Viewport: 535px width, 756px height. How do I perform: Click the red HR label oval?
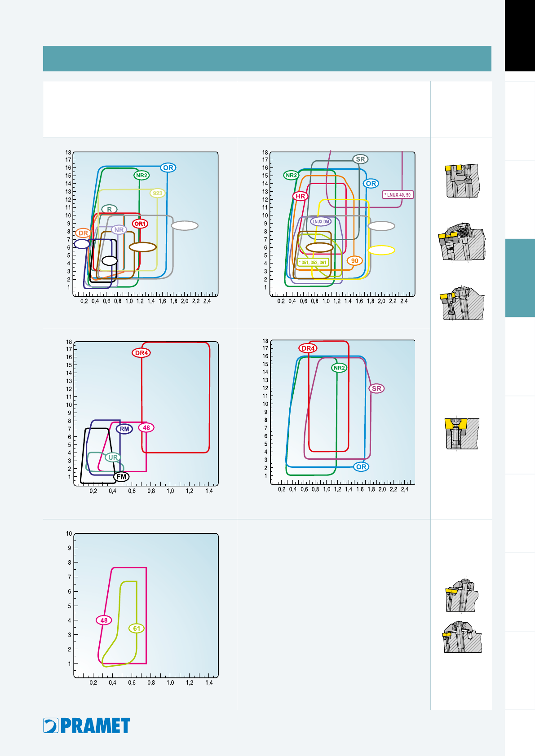[301, 196]
